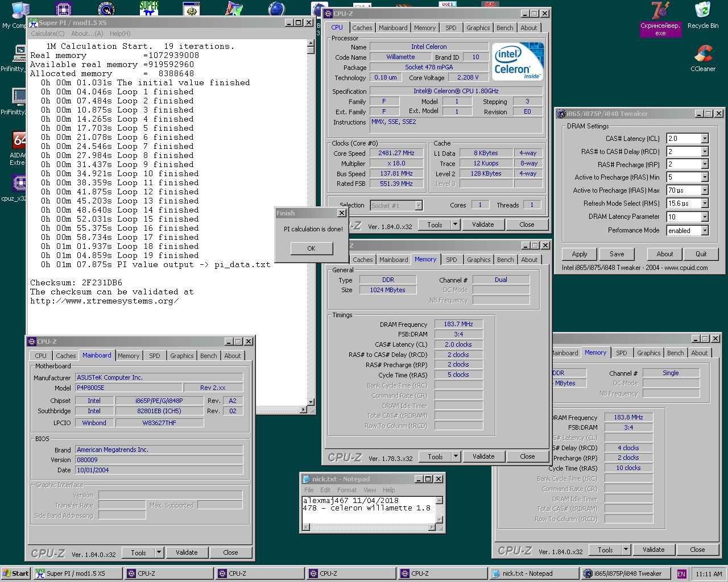Open the gauge dial desktop icon
Screen dimensions: 728x582
pos(106,8)
